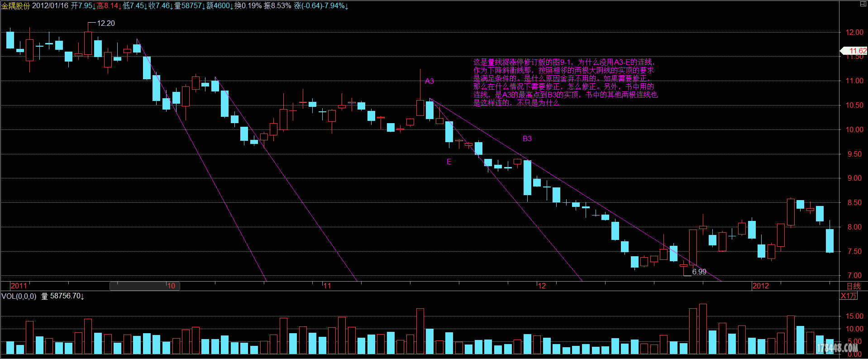Click the volume 量58757 value
The height and width of the screenshot is (359, 868).
tap(189, 6)
